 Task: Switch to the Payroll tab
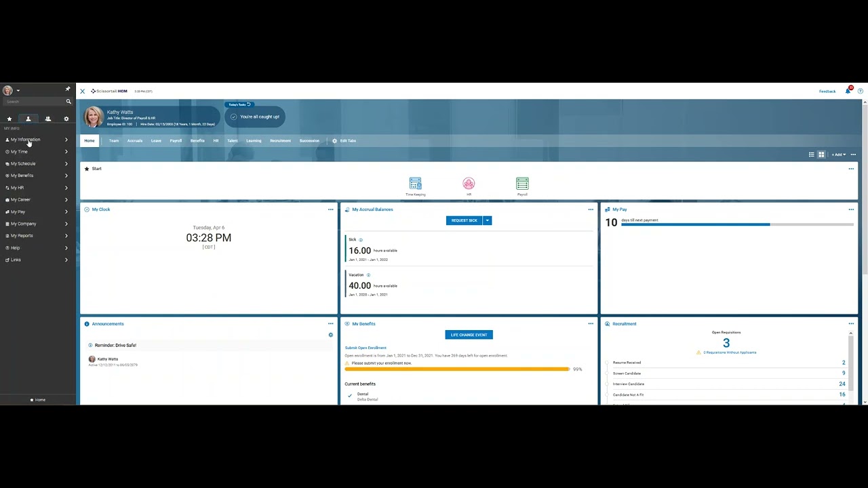(x=176, y=141)
